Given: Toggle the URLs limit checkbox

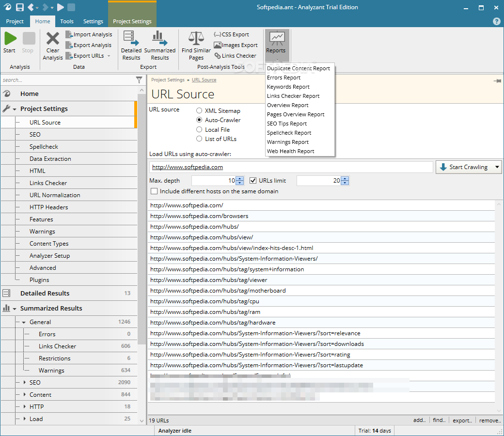Looking at the screenshot, I should click(x=253, y=181).
